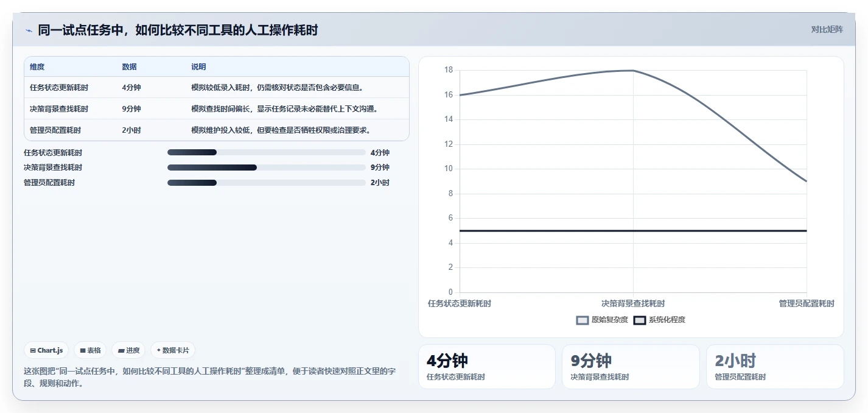Toggle the 系统化程度 legend entry
The height and width of the screenshot is (413, 868).
(659, 320)
